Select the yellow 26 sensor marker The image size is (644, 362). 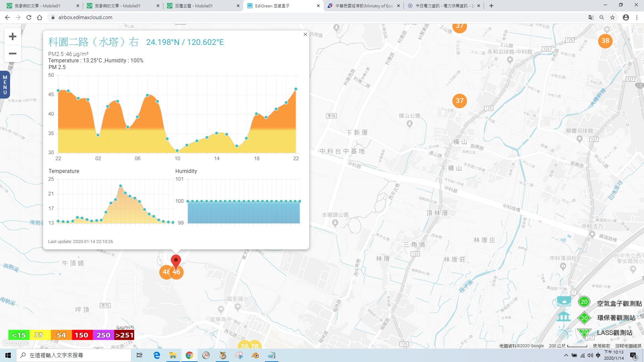coord(244,346)
